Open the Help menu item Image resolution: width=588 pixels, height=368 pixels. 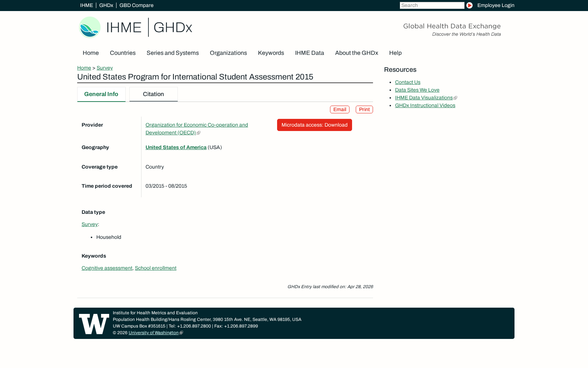[x=395, y=53]
